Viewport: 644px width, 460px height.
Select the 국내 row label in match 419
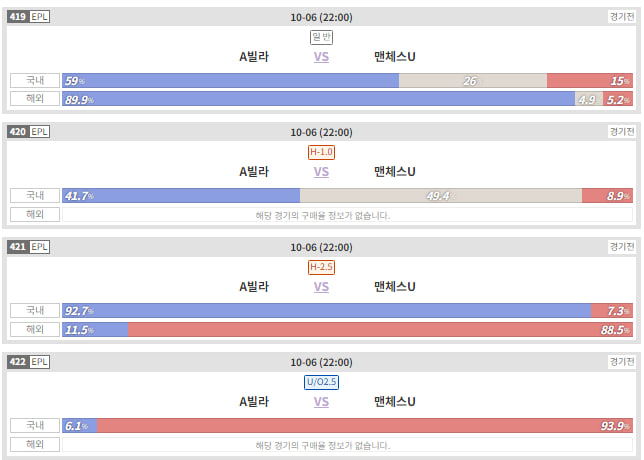(x=35, y=80)
